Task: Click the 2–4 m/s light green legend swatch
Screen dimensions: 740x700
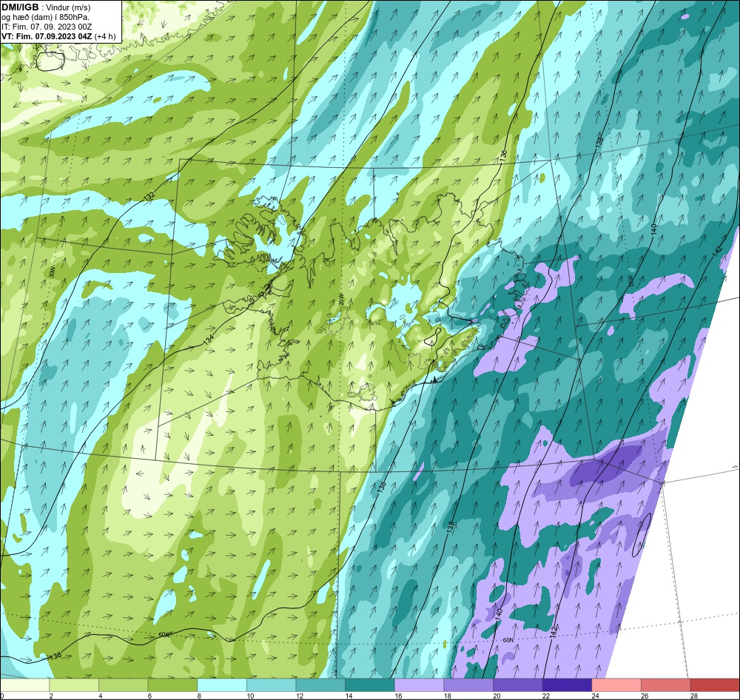Action: click(74, 684)
